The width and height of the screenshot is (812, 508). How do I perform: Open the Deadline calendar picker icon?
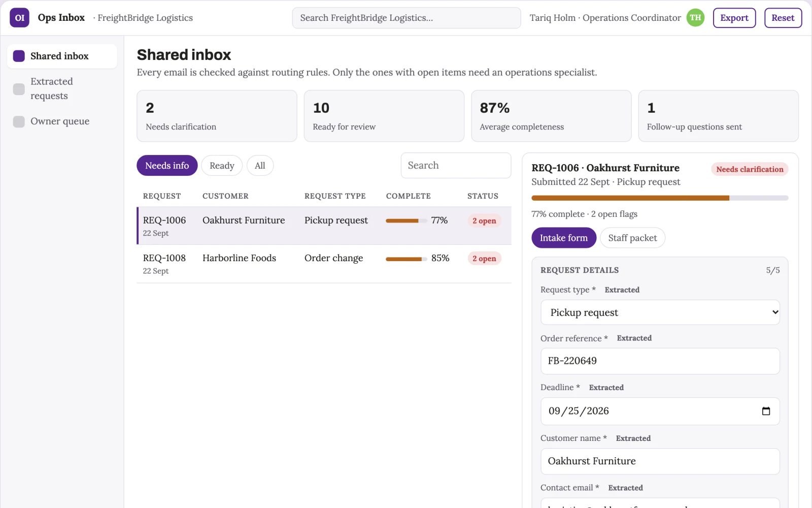766,411
